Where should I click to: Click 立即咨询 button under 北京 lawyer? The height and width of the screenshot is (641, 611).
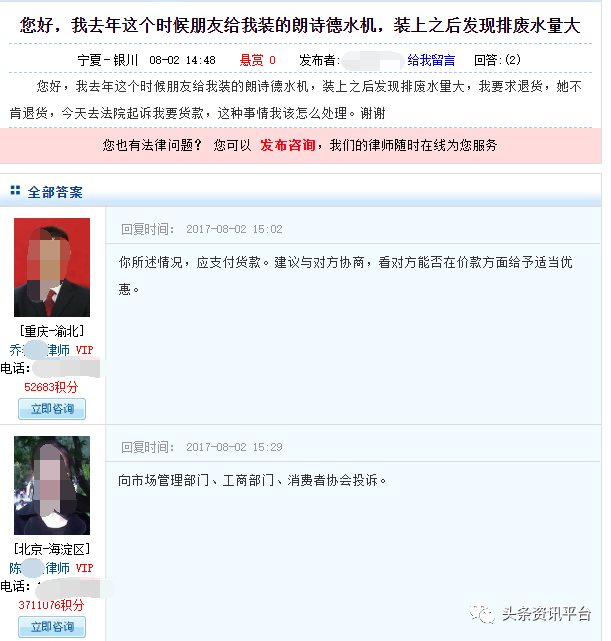point(52,627)
